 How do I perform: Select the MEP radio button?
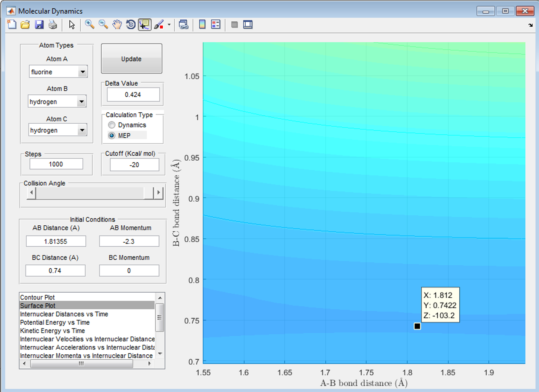pyautogui.click(x=112, y=135)
